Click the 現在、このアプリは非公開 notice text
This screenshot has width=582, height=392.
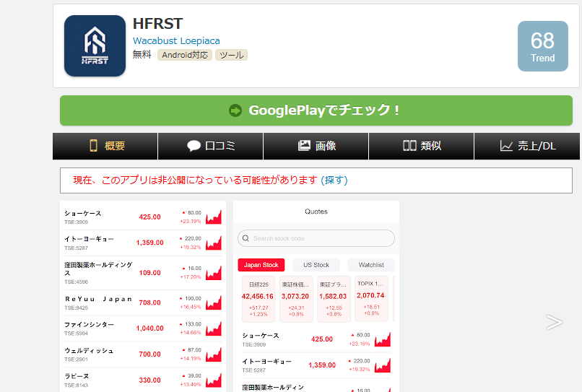click(x=195, y=180)
